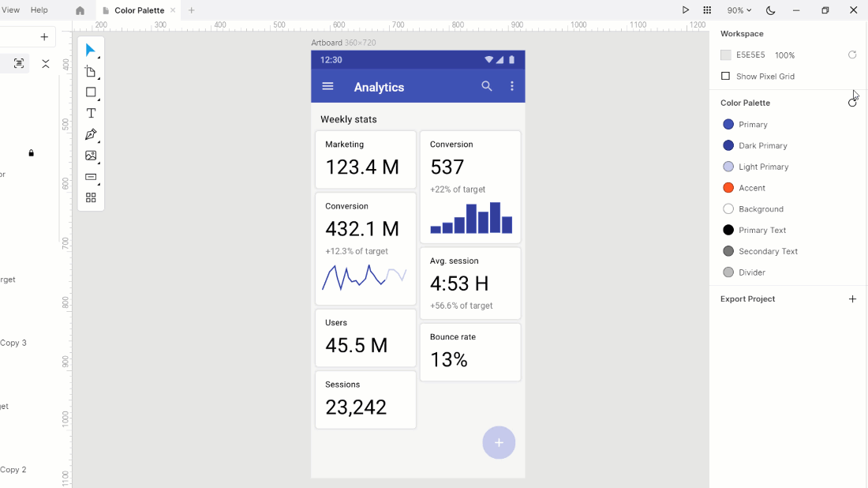This screenshot has height=488, width=868.
Task: Enable Show Pixel Grid checkbox
Action: (725, 76)
